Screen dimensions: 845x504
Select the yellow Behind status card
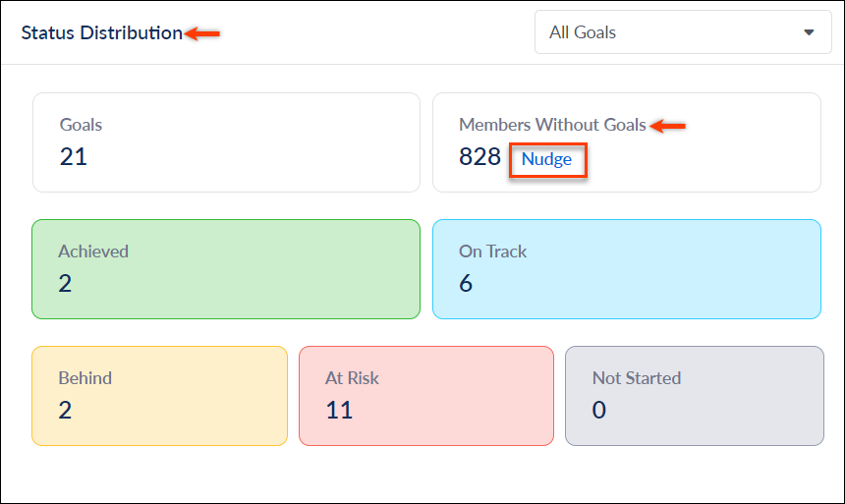point(159,396)
